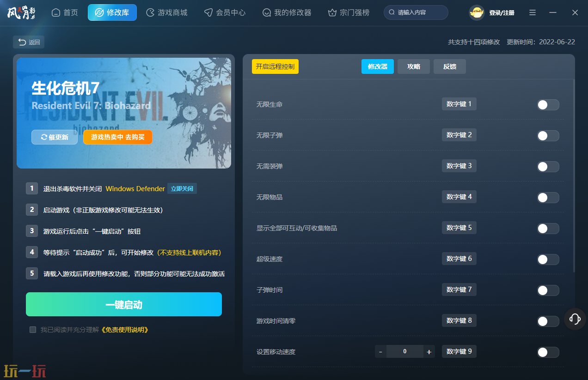Toggle 游戏时间清零 switch
This screenshot has width=588, height=380.
tap(548, 321)
